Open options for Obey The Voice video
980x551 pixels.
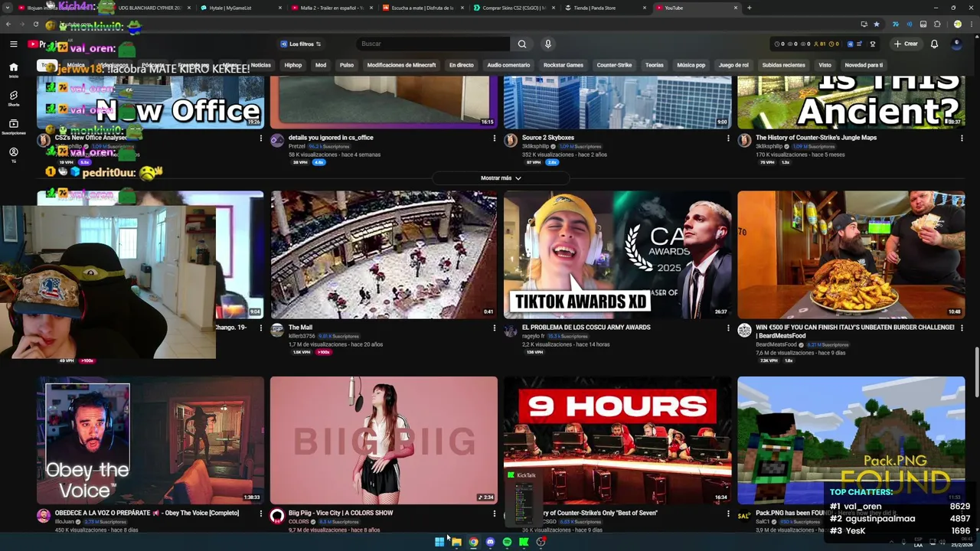[260, 514]
